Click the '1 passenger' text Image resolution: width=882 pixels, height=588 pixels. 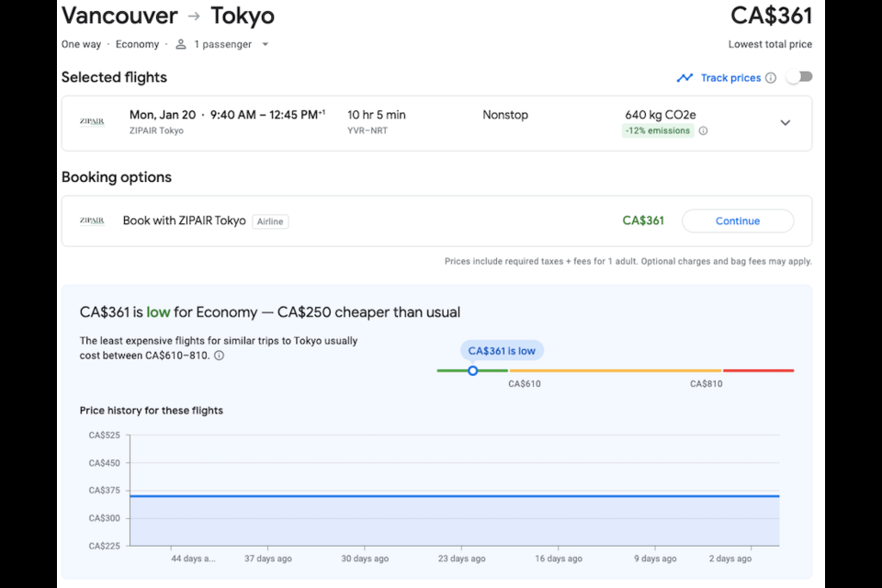click(x=222, y=44)
